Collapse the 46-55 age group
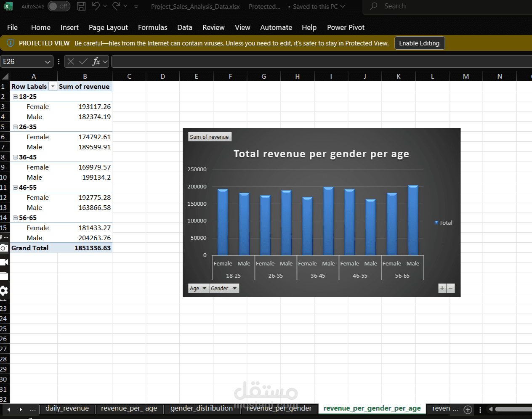Screen dimensions: 532x419 (x=15, y=187)
